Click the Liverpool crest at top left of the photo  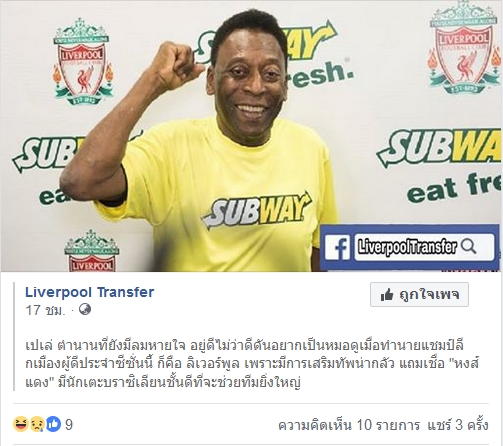pyautogui.click(x=83, y=62)
